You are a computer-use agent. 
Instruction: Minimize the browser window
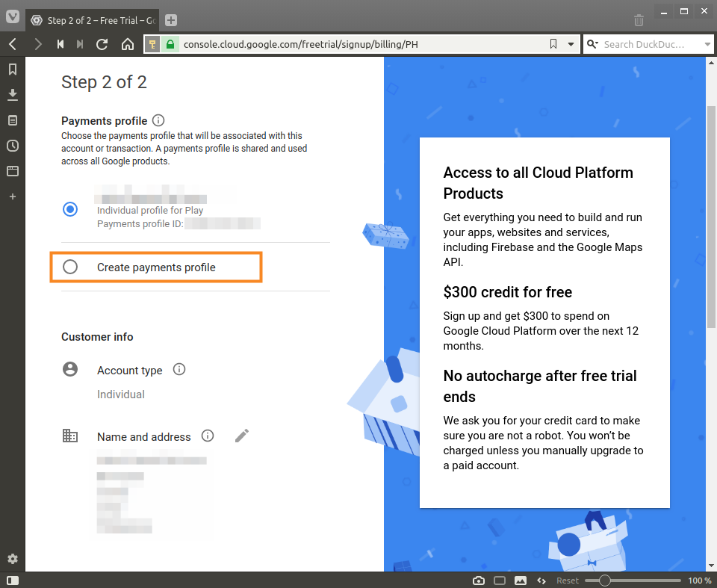click(x=664, y=12)
